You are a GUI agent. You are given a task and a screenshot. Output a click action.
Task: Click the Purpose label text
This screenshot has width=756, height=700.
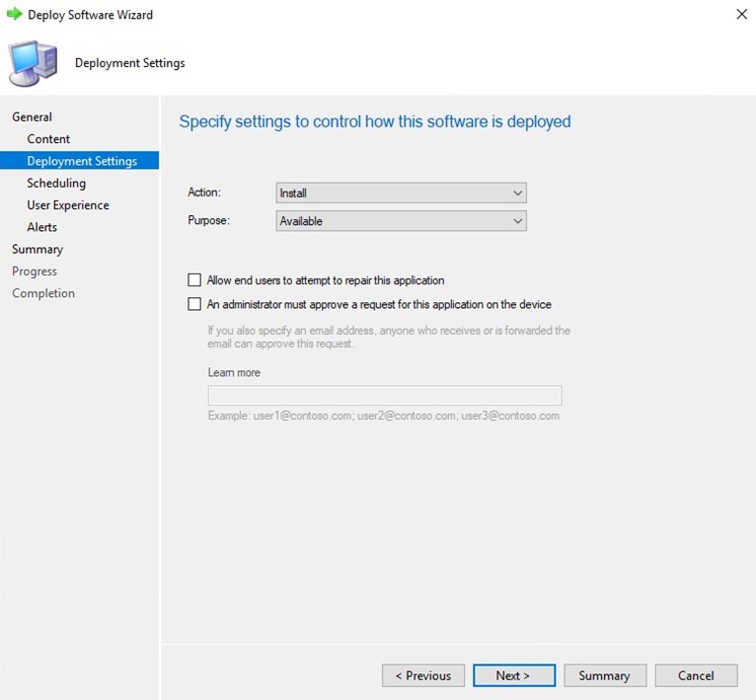(x=209, y=220)
